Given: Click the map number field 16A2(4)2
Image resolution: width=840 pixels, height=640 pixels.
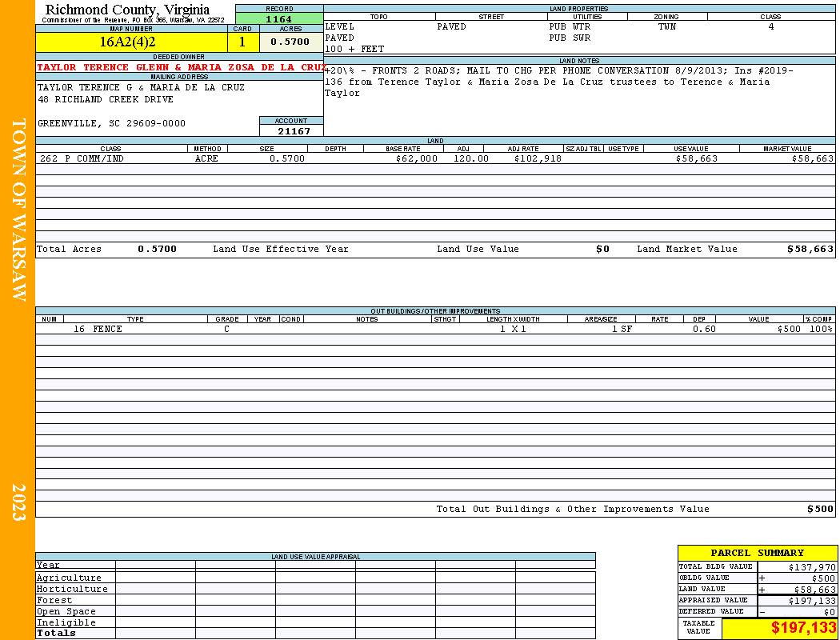Looking at the screenshot, I should tap(131, 42).
